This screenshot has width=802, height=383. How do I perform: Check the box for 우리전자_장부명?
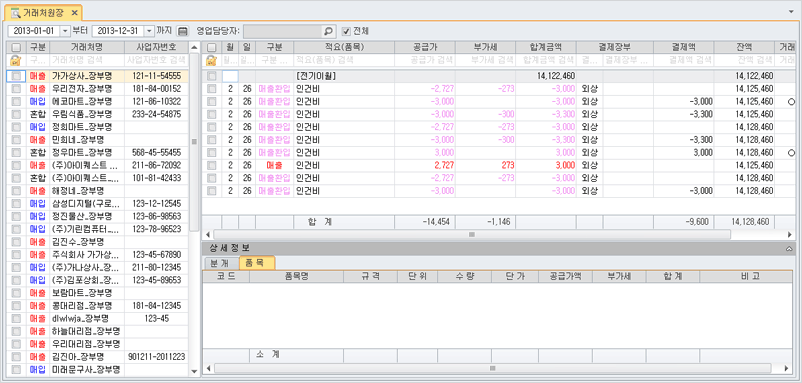tap(16, 88)
